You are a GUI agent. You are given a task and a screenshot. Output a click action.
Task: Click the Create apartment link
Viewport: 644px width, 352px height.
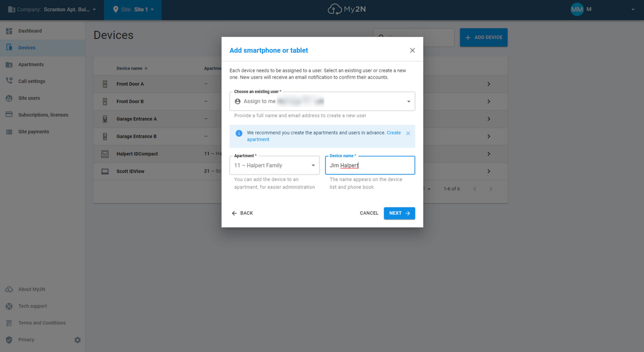click(x=394, y=133)
